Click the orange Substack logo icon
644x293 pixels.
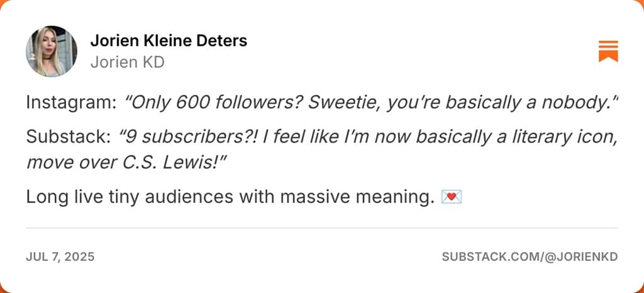(608, 52)
